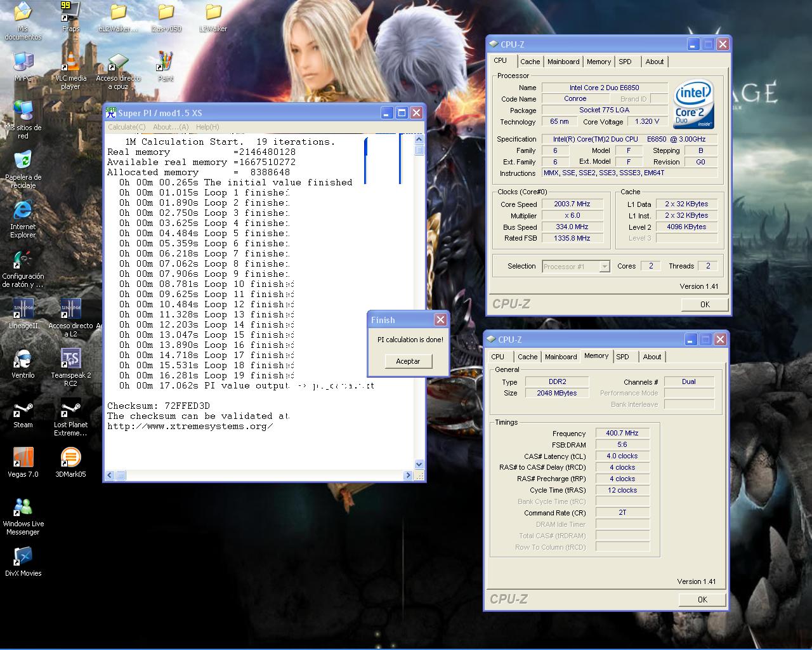The width and height of the screenshot is (812, 650).
Task: Open Windows Live Messenger icon
Action: pos(23,508)
